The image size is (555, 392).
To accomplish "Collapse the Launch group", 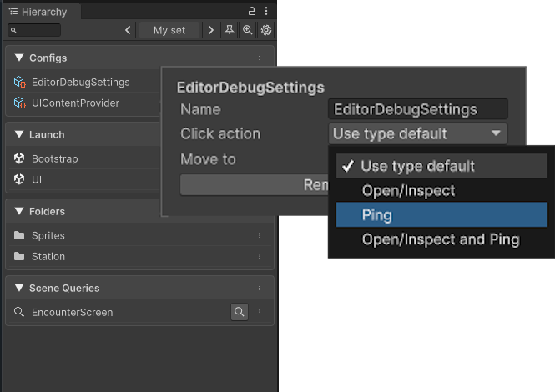I will tap(19, 134).
